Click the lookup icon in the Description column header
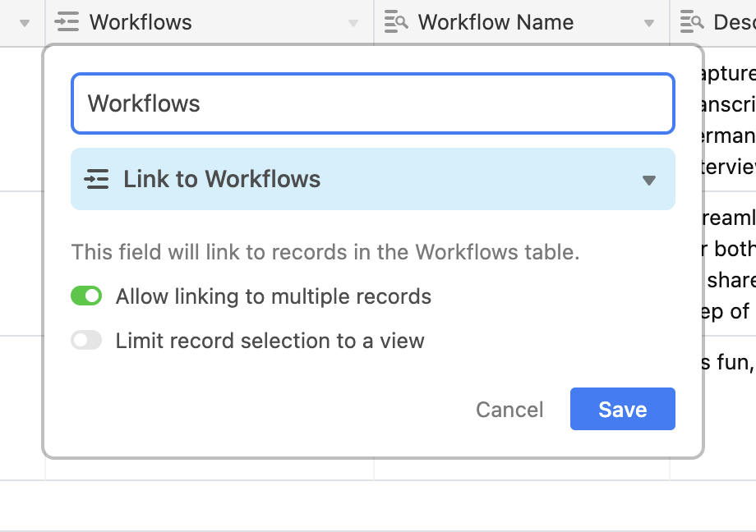 pyautogui.click(x=692, y=22)
